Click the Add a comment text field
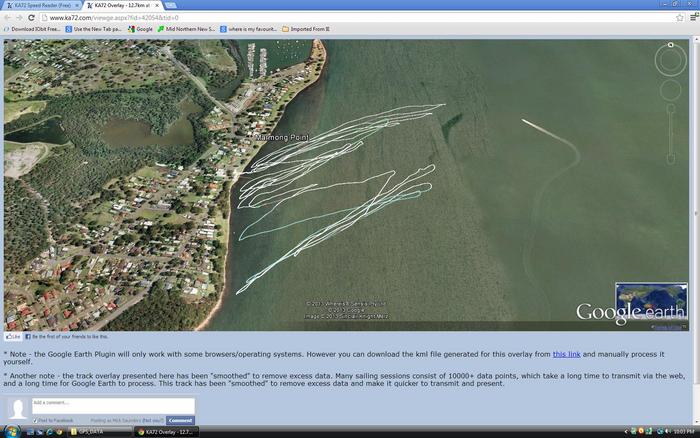 pos(112,405)
